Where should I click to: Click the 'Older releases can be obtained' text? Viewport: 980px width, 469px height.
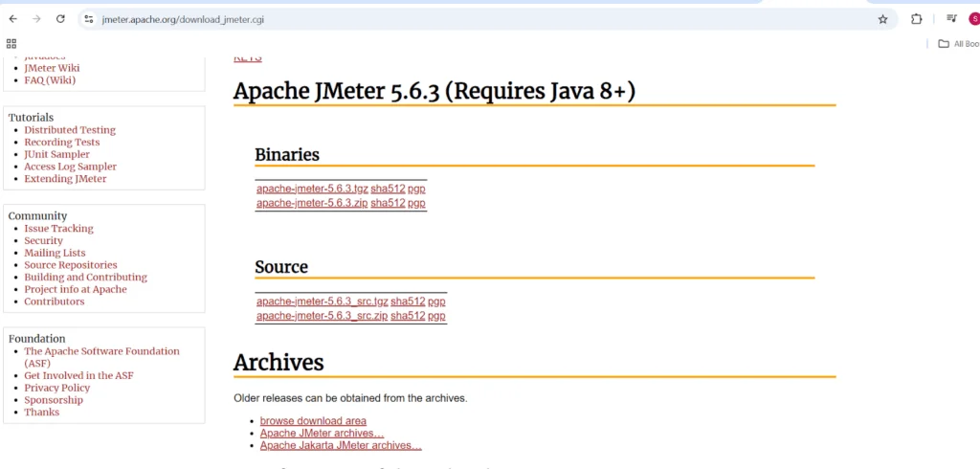coord(350,398)
